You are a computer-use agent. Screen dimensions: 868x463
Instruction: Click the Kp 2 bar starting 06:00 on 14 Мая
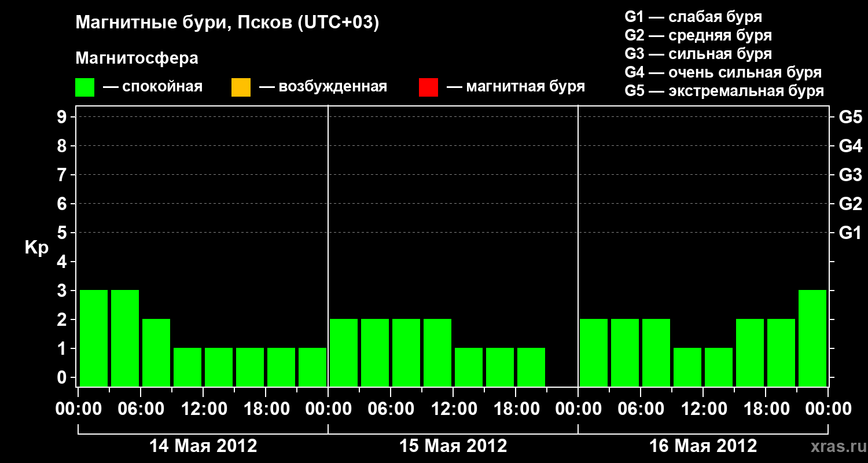coord(156,352)
